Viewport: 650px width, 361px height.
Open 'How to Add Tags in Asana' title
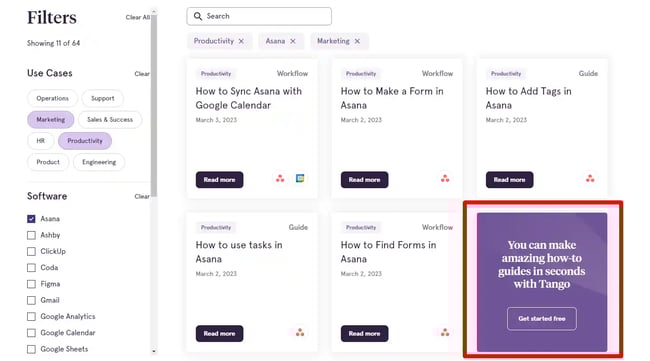pos(529,98)
